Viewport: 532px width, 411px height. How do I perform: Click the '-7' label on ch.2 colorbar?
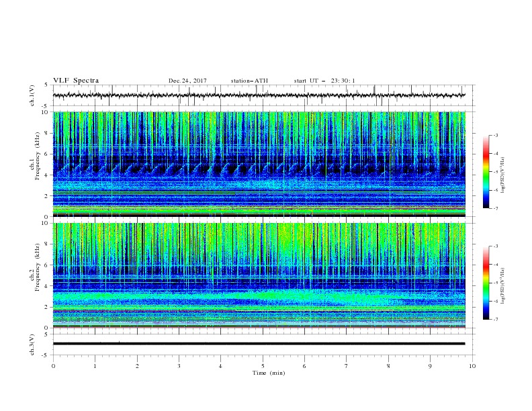point(496,319)
